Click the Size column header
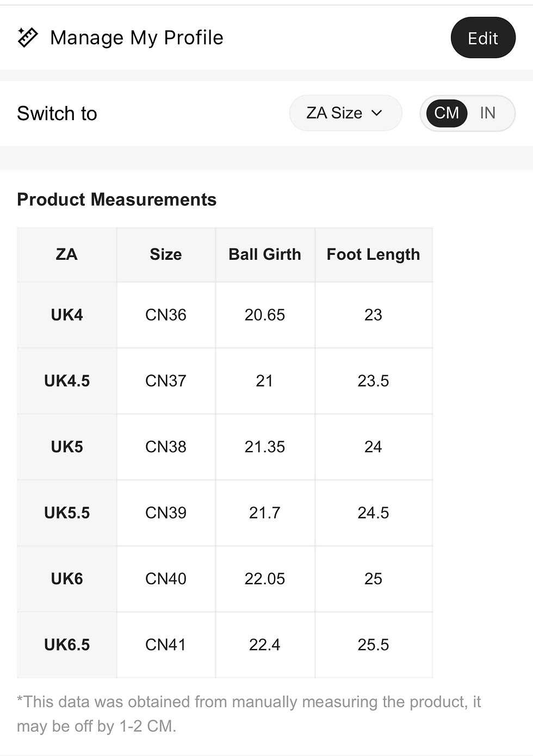This screenshot has width=533, height=756. pyautogui.click(x=166, y=254)
